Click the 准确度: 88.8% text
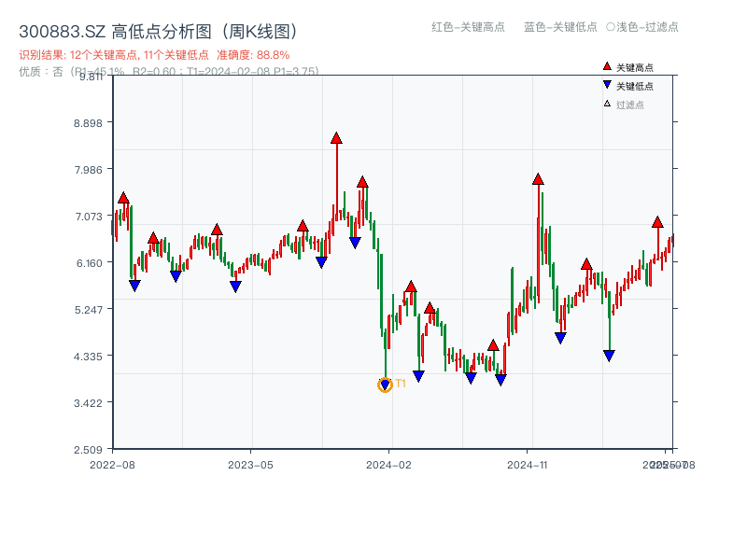747x560 pixels. pos(253,55)
